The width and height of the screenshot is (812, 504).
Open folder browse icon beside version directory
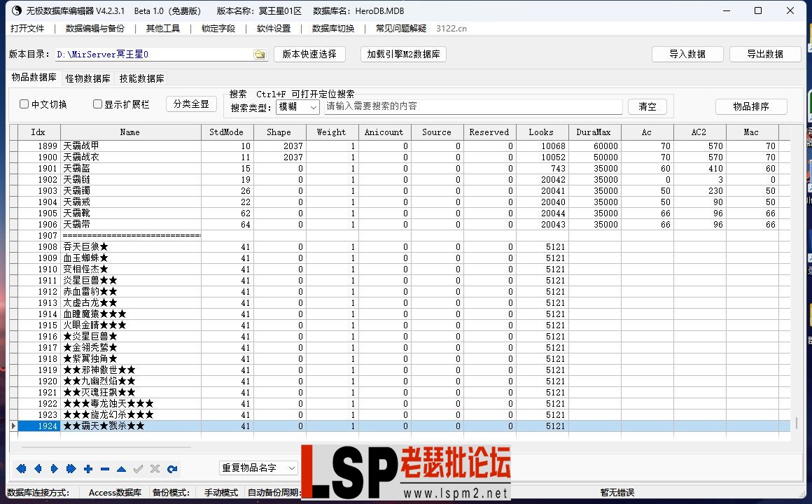click(260, 55)
